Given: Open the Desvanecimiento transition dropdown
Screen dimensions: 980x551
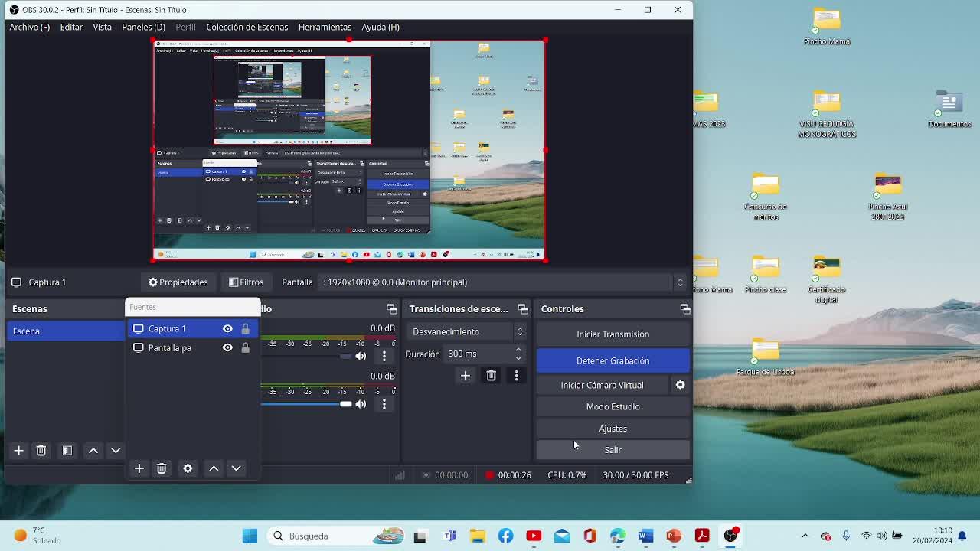Looking at the screenshot, I should point(467,331).
